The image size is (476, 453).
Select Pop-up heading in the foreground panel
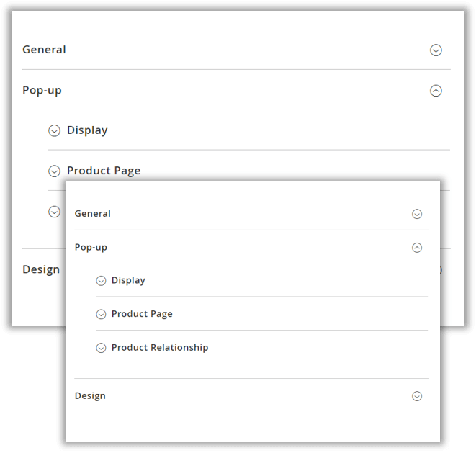pos(91,247)
